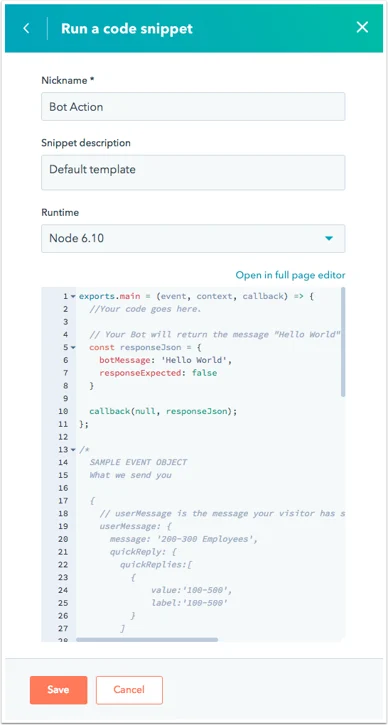Image resolution: width=388 pixels, height=725 pixels.
Task: Collapse the comment block fold on line 13
Action: (73, 449)
